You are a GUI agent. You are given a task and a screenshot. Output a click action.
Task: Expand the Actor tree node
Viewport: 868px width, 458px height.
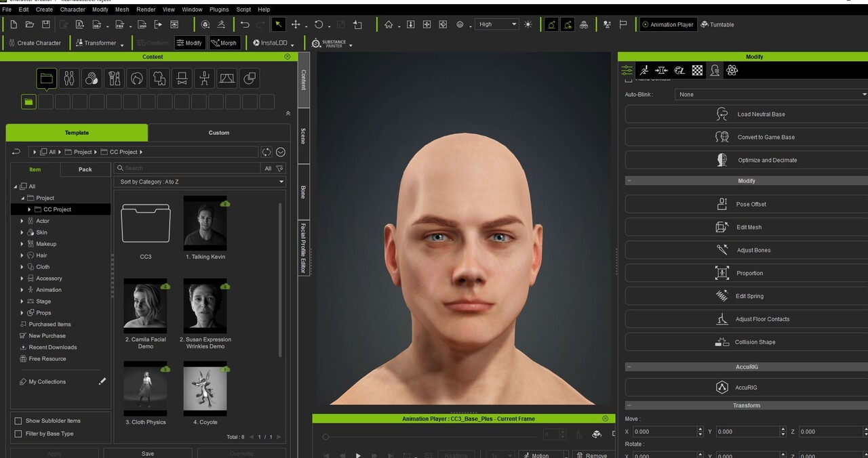point(22,221)
